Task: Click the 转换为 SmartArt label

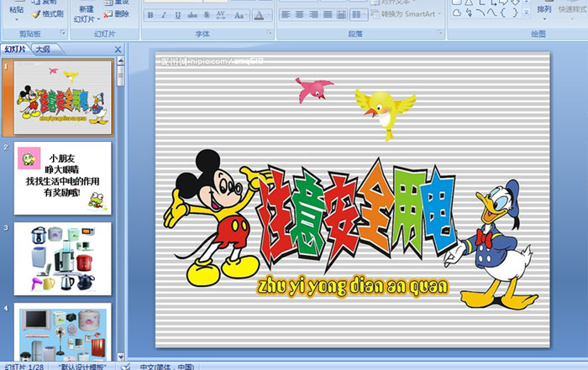Action: 408,14
